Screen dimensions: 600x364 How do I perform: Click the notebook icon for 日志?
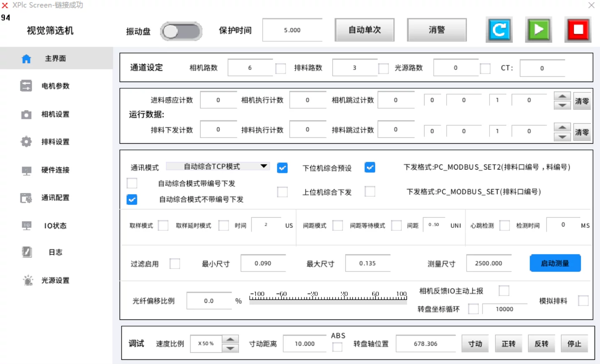coord(26,252)
